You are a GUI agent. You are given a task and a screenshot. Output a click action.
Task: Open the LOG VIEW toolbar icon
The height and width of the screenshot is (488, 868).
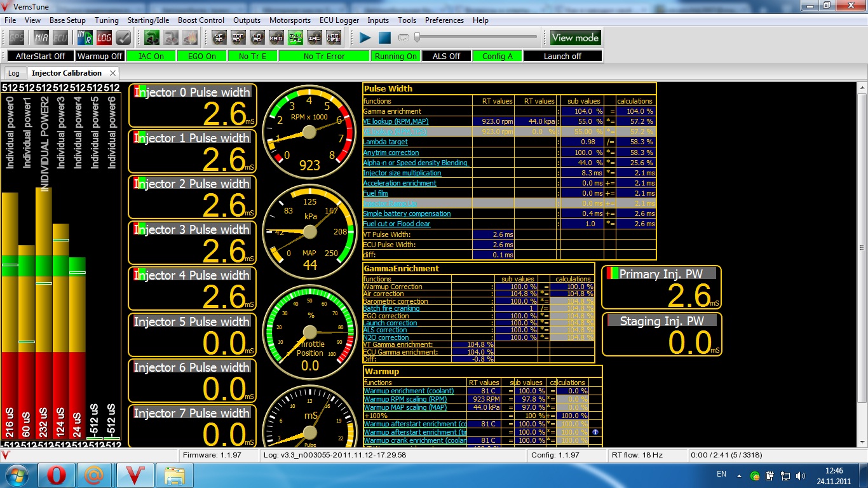point(334,38)
